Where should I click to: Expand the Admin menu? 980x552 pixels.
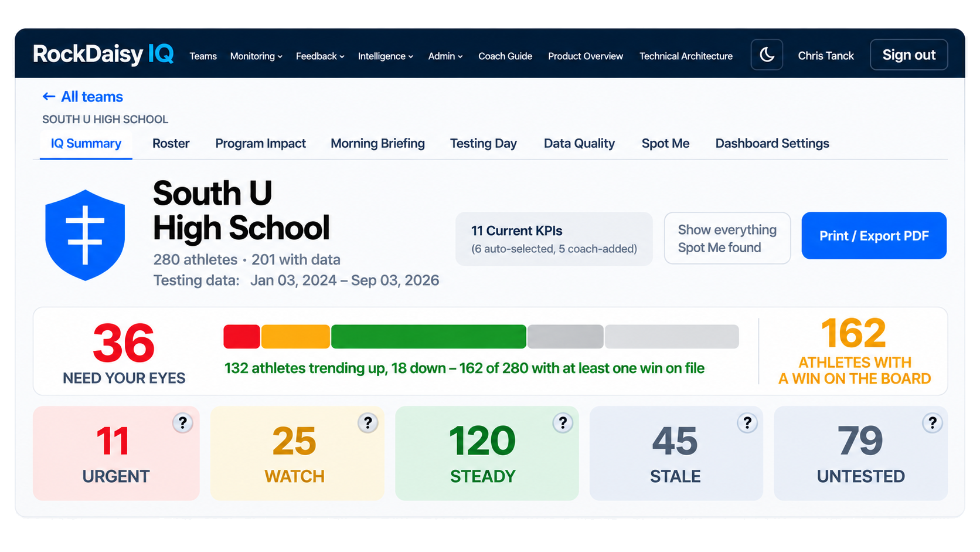(445, 56)
